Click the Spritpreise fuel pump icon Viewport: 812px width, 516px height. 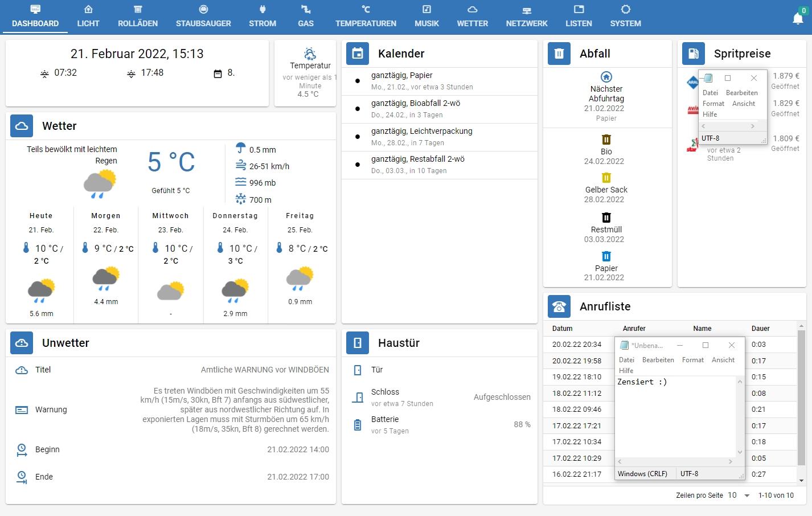click(x=694, y=54)
